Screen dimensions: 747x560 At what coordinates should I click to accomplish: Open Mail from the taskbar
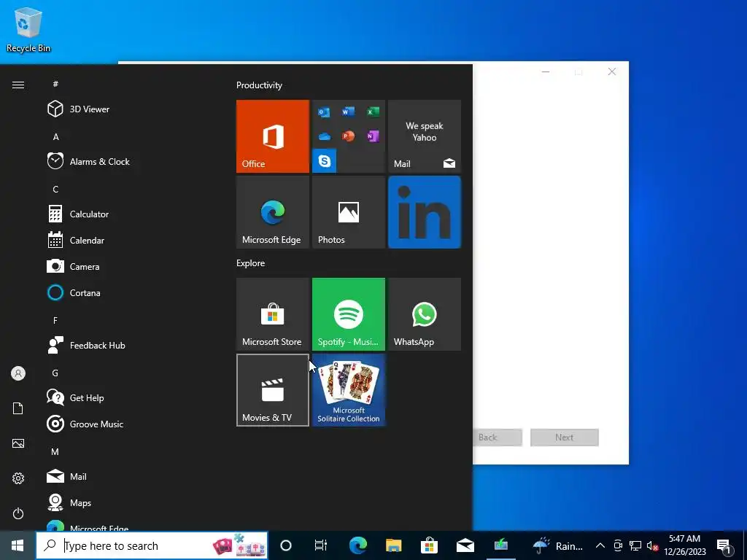click(465, 545)
